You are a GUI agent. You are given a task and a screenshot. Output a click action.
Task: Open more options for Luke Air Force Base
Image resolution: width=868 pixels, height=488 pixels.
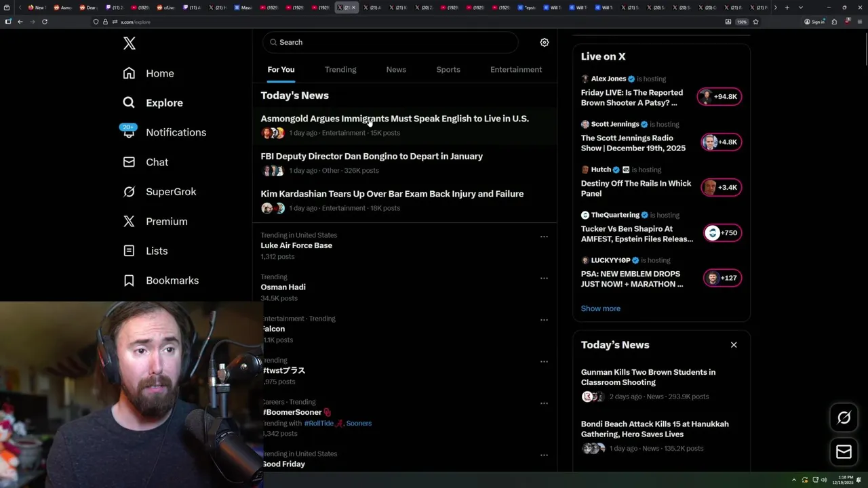544,237
